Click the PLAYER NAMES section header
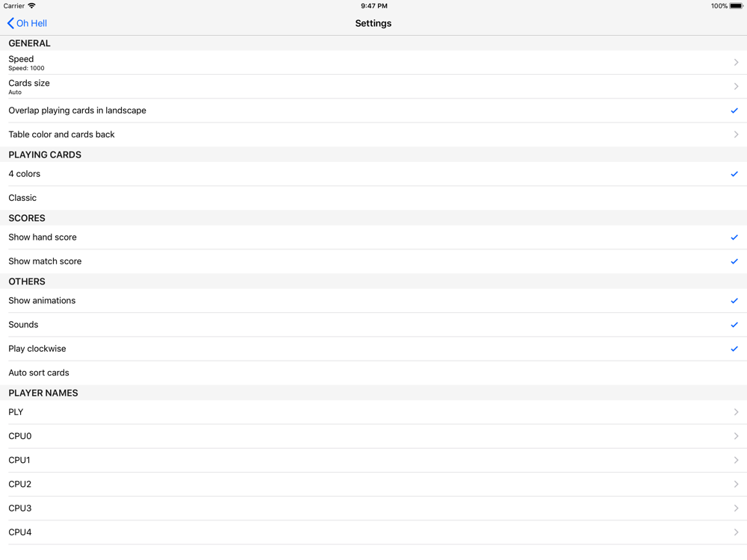This screenshot has height=560, width=747. 43,393
